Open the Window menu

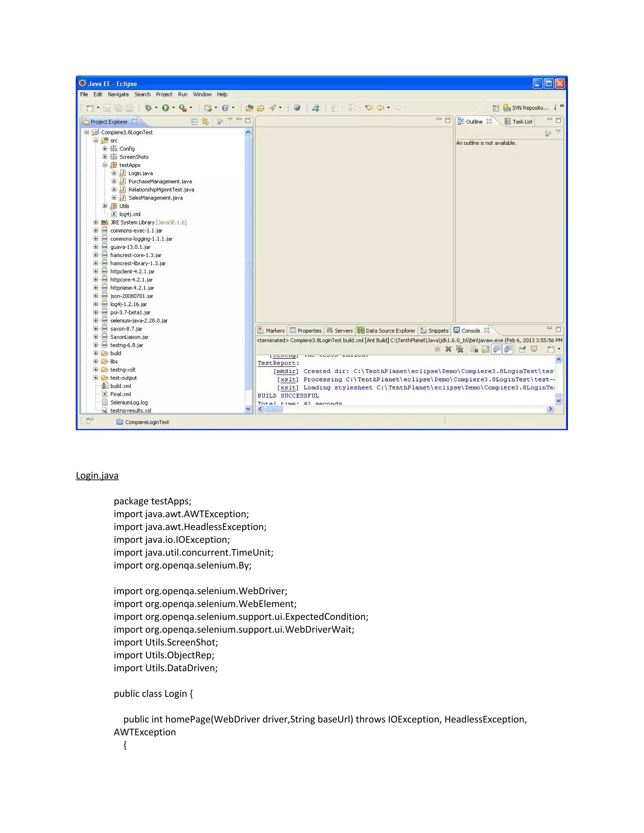pos(202,94)
